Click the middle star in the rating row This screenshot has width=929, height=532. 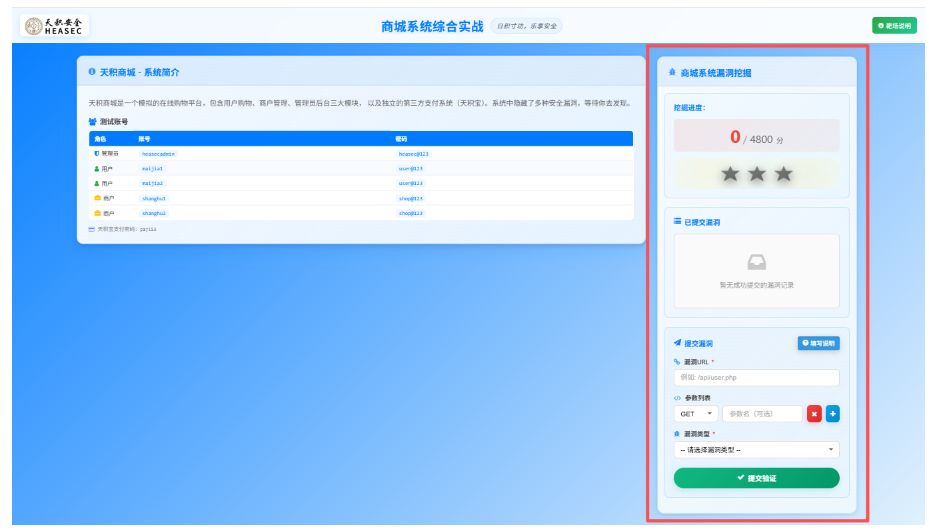pyautogui.click(x=757, y=174)
